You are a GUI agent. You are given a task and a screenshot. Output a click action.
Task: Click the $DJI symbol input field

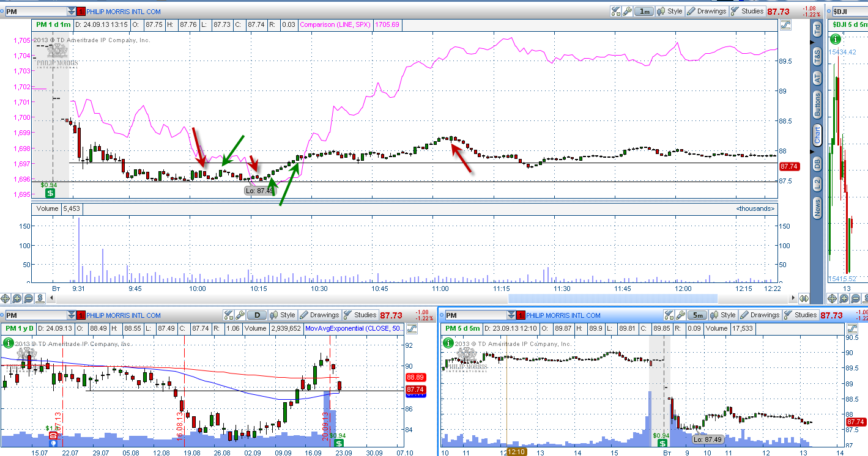pyautogui.click(x=850, y=11)
